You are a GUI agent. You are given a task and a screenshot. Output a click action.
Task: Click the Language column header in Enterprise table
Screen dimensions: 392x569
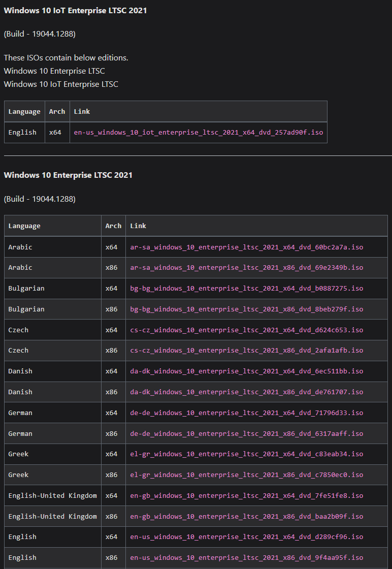24,226
